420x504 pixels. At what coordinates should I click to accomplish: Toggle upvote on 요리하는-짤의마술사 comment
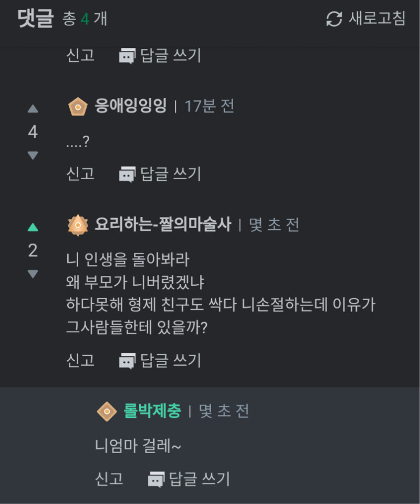(33, 227)
